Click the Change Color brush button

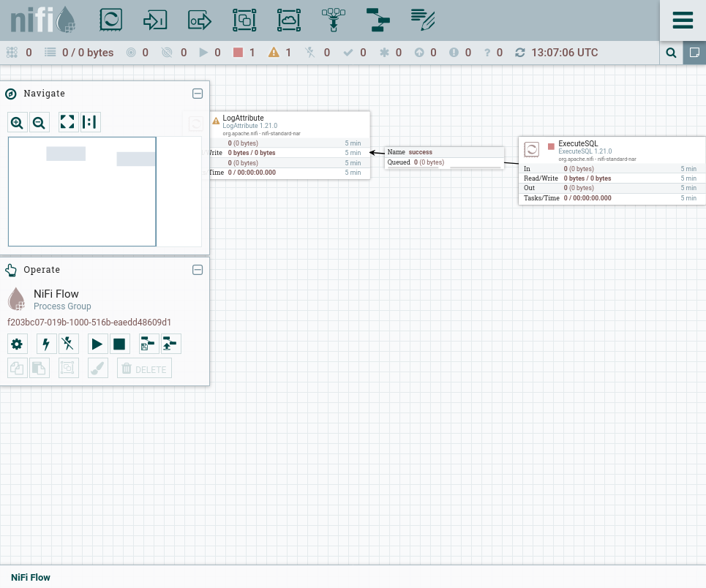tap(97, 369)
